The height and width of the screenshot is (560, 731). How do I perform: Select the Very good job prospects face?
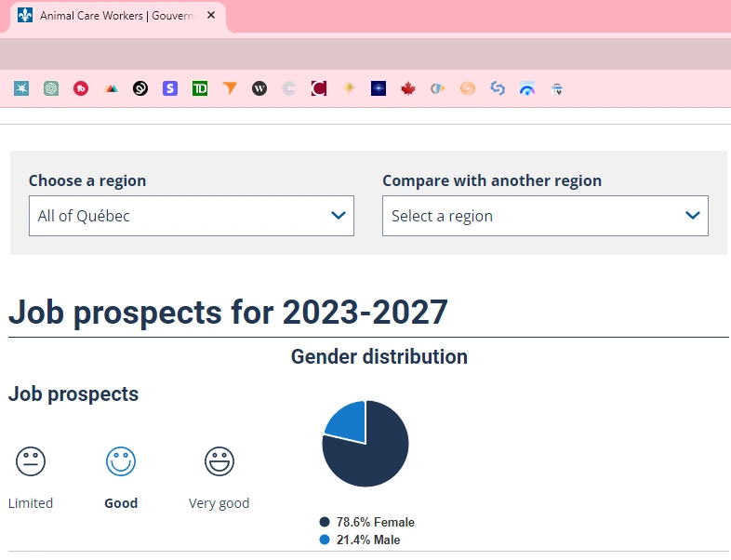pos(219,460)
